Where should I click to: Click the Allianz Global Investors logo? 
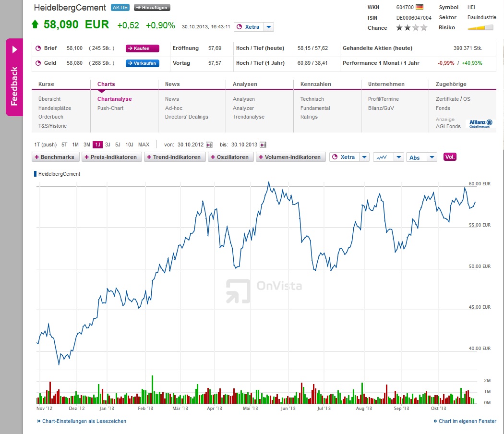click(480, 123)
